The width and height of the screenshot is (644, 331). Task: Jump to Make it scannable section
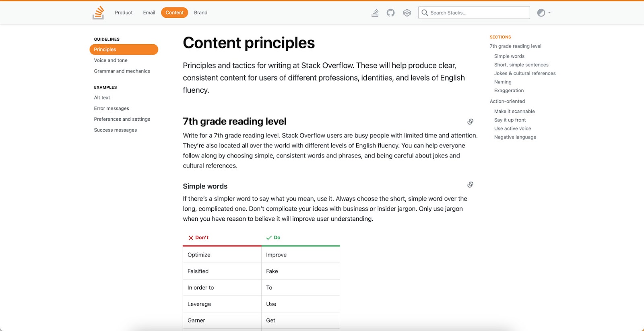point(514,112)
